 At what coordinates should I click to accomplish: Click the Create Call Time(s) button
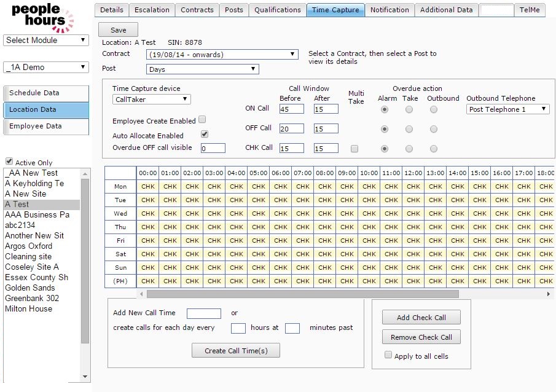tap(236, 350)
